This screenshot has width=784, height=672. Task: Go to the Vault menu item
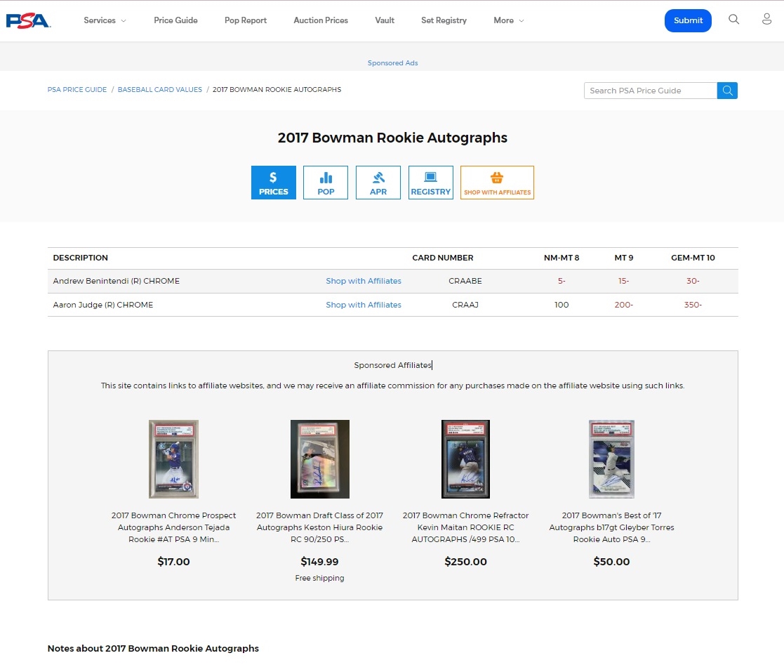pyautogui.click(x=385, y=20)
